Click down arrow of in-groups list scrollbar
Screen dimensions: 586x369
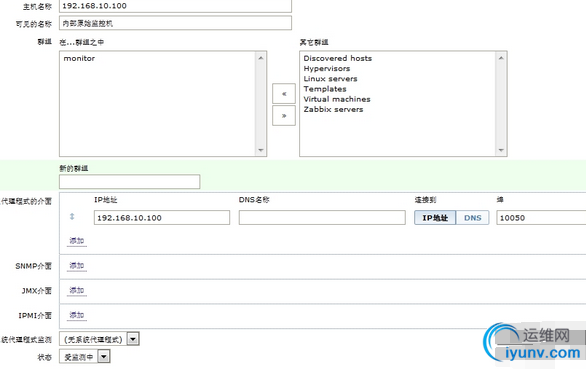(x=260, y=150)
